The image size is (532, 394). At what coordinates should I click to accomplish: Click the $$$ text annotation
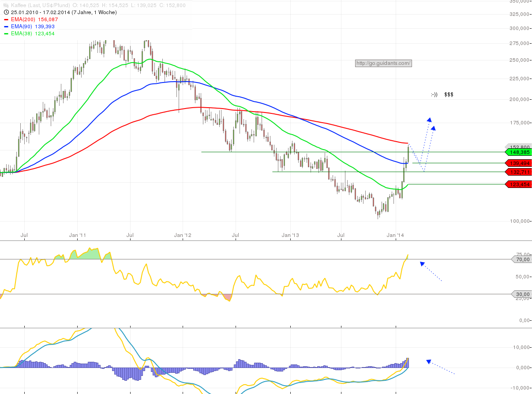click(x=449, y=95)
